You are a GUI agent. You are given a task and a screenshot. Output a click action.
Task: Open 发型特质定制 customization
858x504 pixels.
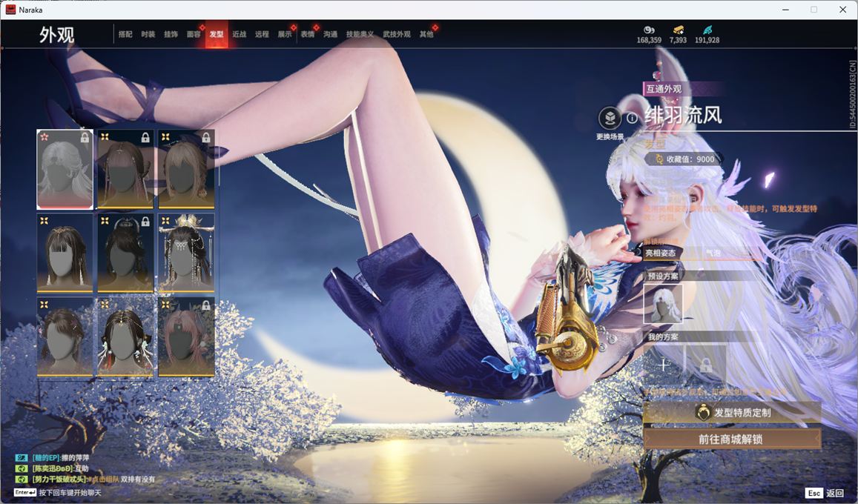tap(732, 413)
